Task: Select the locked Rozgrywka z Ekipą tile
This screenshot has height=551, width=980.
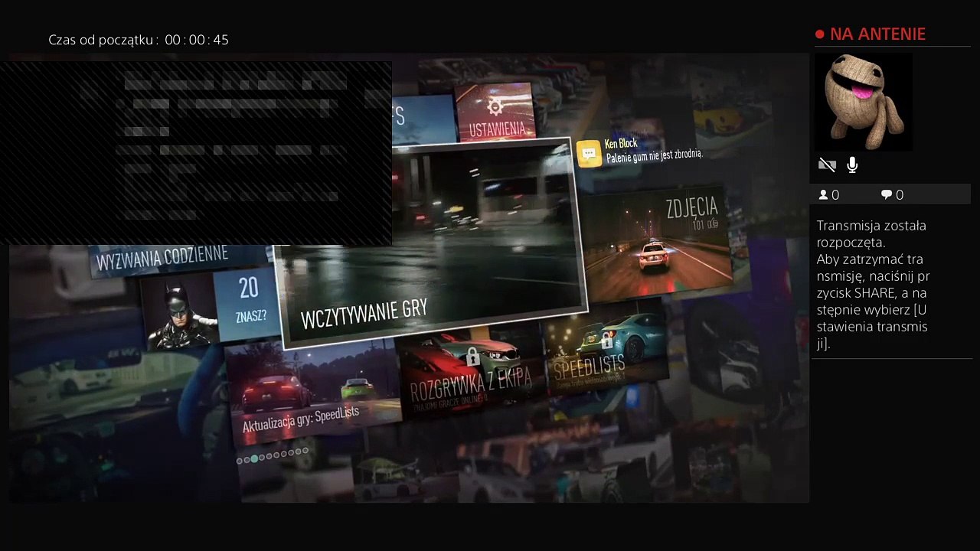Action: click(x=471, y=373)
